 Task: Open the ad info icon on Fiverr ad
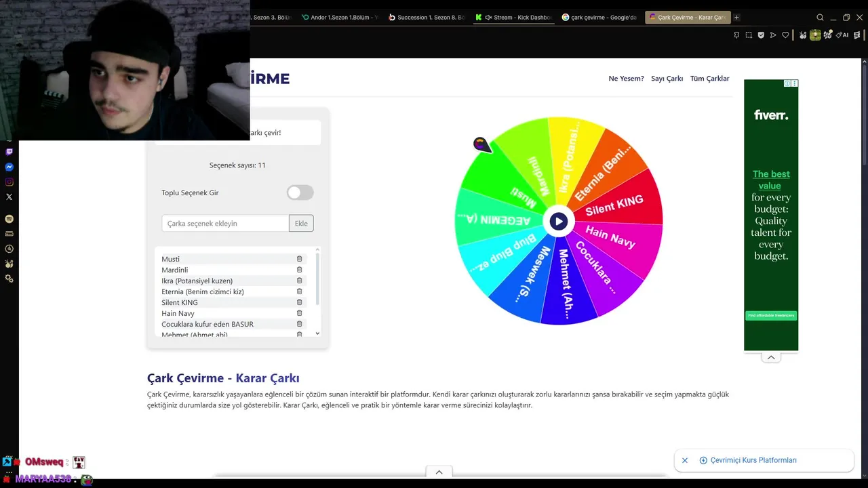(787, 83)
